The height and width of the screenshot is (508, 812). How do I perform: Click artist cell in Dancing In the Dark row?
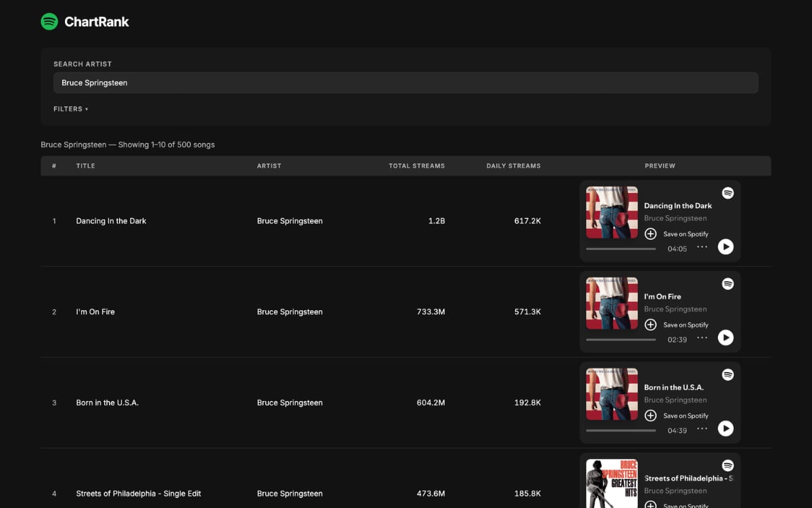coord(290,221)
